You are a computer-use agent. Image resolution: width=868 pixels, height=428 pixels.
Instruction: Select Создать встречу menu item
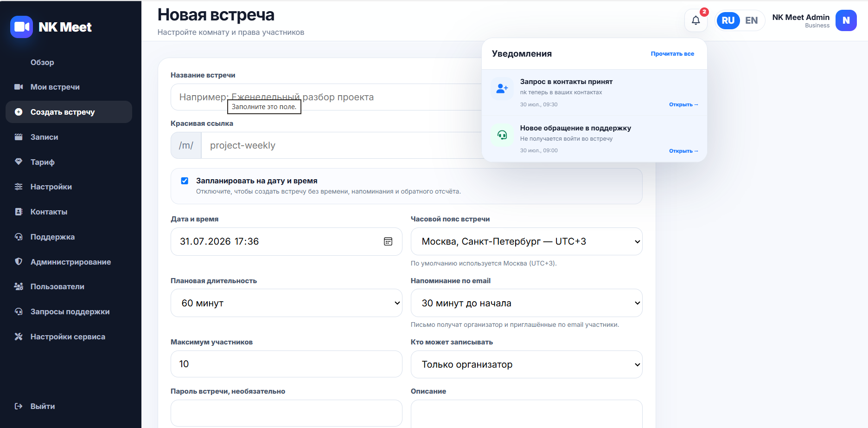point(69,112)
